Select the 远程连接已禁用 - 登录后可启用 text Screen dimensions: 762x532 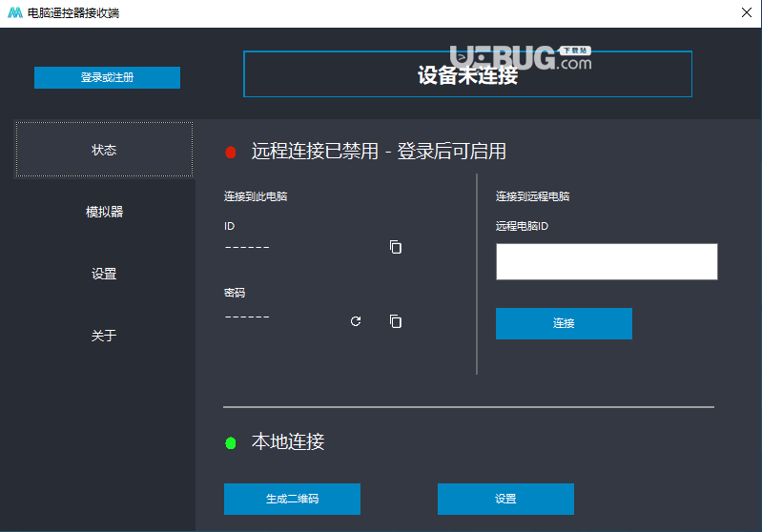[x=379, y=151]
